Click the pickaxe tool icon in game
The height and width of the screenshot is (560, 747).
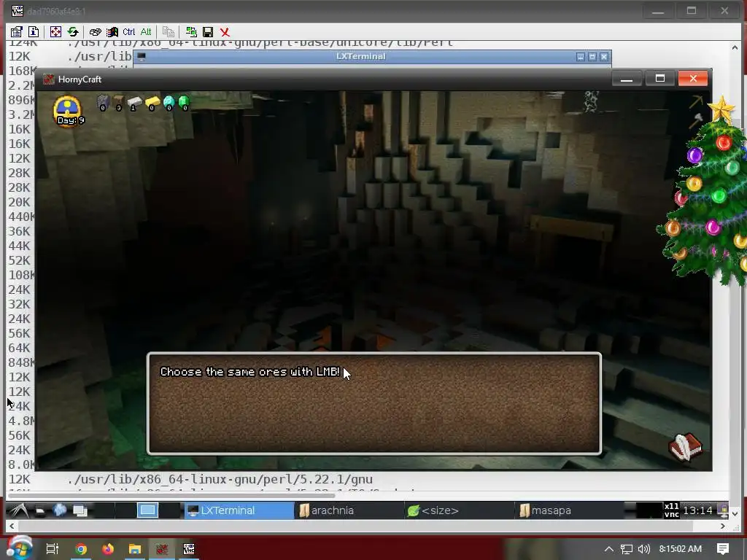point(695,101)
